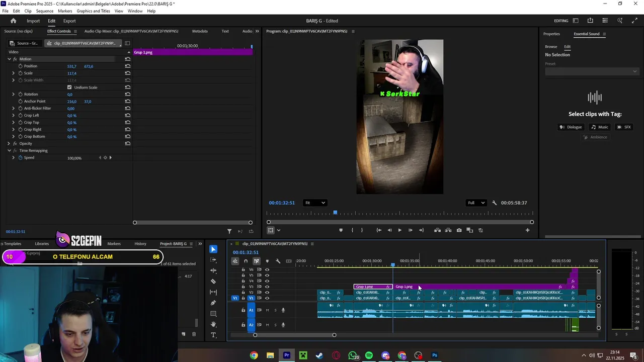Mute audio track A2
The height and width of the screenshot is (362, 644).
267,325
